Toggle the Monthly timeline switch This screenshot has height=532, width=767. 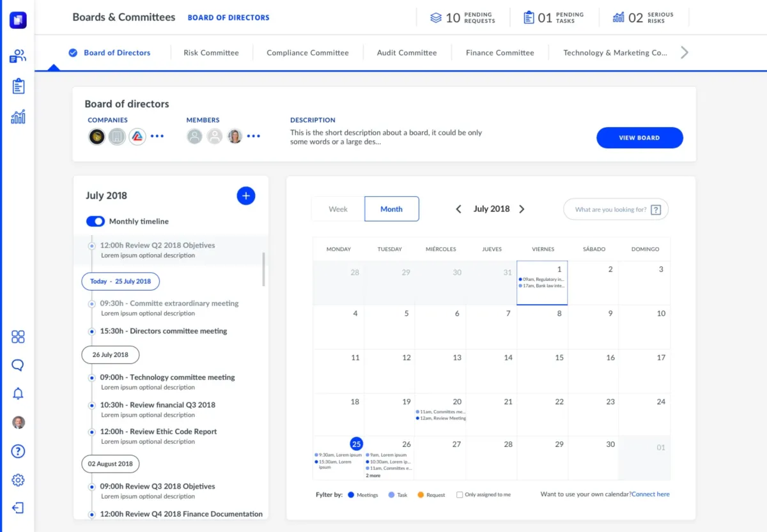click(95, 221)
